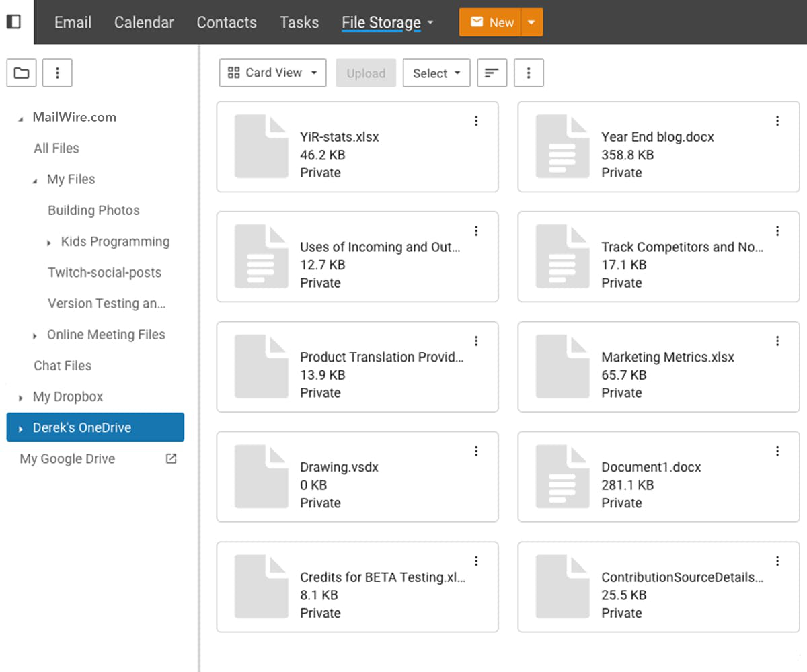Open the Select dropdown
807x672 pixels.
[436, 73]
